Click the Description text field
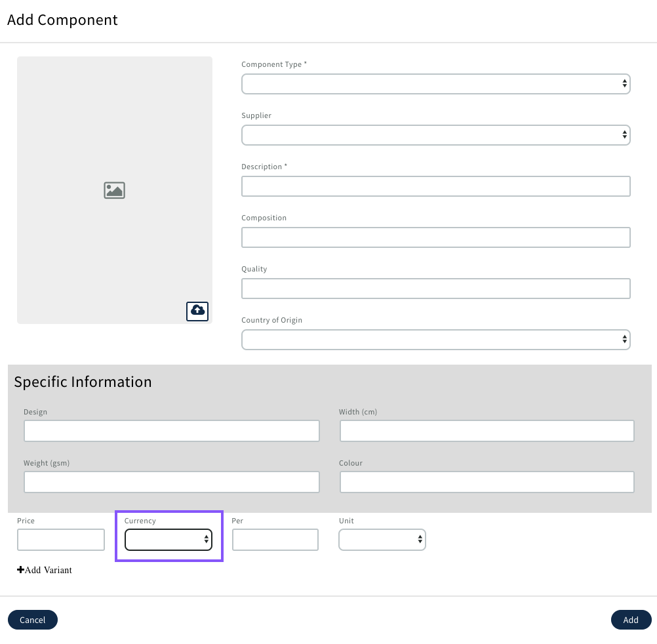Screen dimensions: 657x644 435,186
